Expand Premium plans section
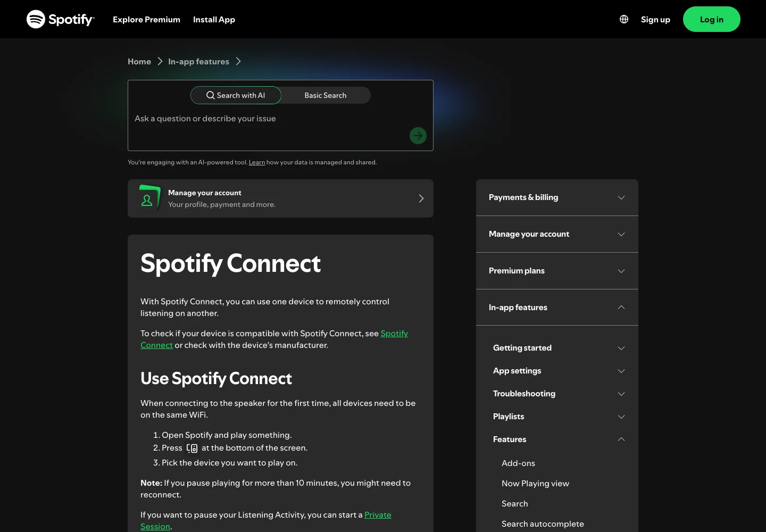The height and width of the screenshot is (532, 766). click(557, 271)
